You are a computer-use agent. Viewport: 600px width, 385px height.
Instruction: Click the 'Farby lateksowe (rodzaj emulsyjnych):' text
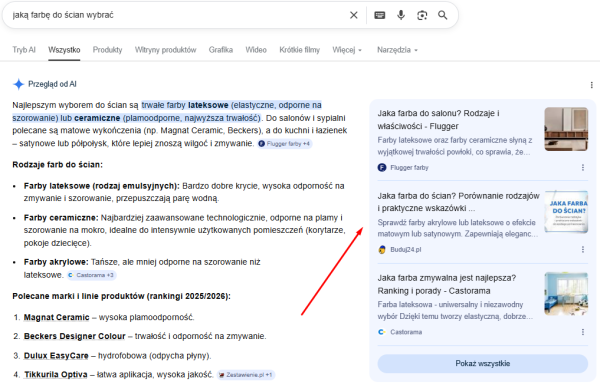pos(102,186)
